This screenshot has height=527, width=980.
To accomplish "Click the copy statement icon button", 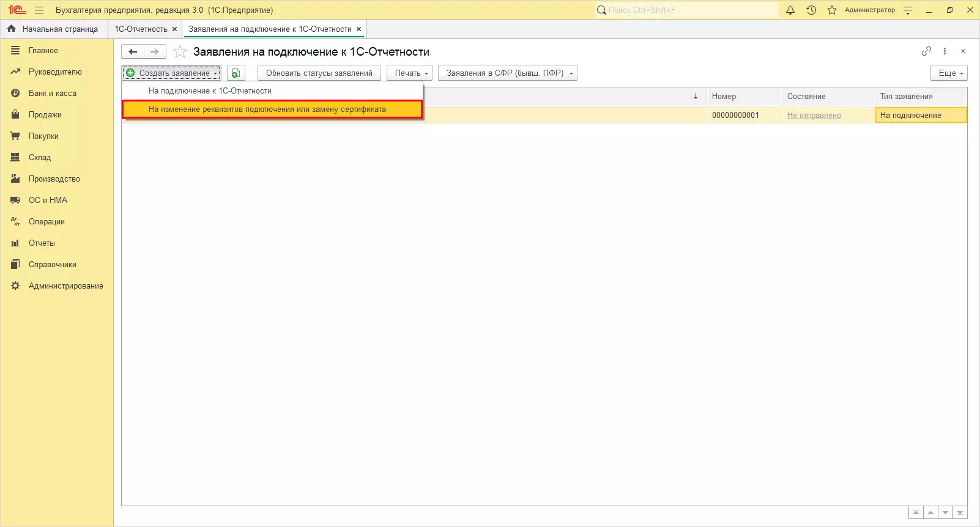I will tap(236, 73).
